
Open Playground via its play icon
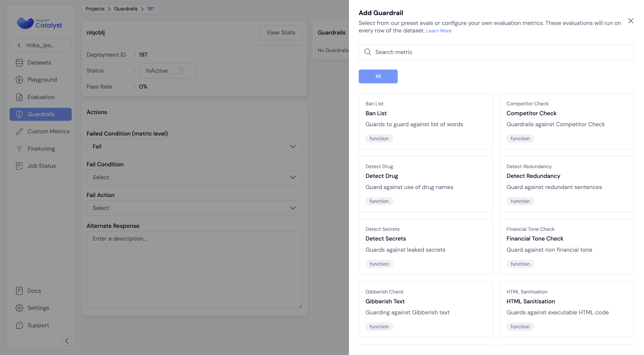click(x=19, y=80)
